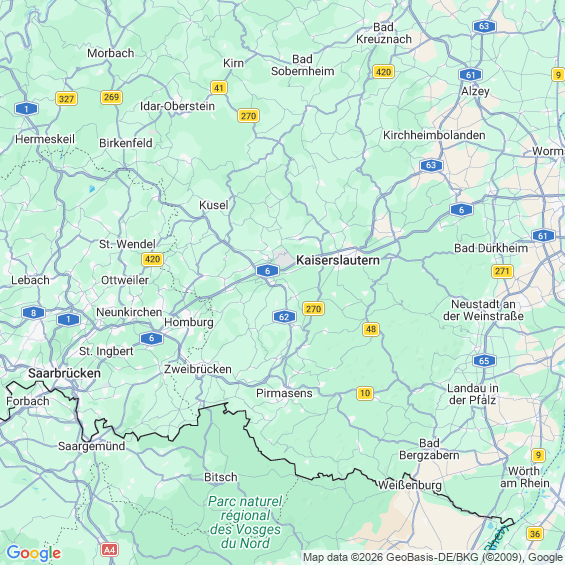Select the Kaiserslautern city label
Image resolution: width=565 pixels, height=565 pixels.
(338, 260)
